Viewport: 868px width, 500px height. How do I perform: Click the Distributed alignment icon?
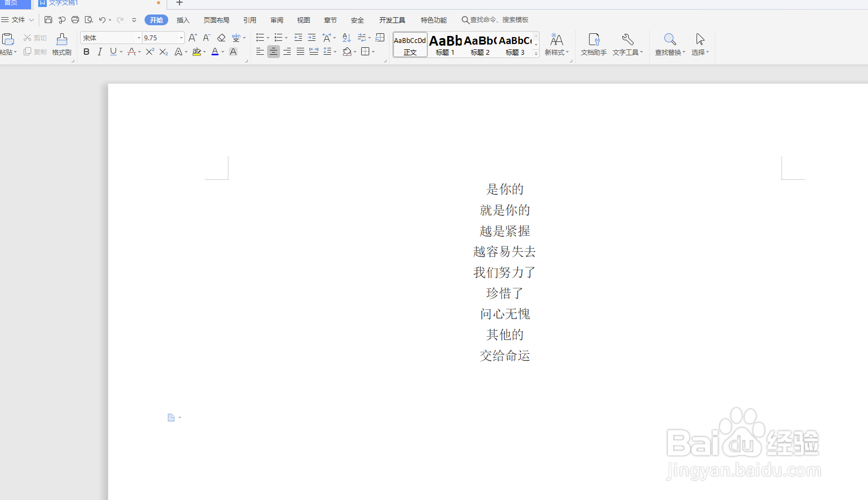314,52
